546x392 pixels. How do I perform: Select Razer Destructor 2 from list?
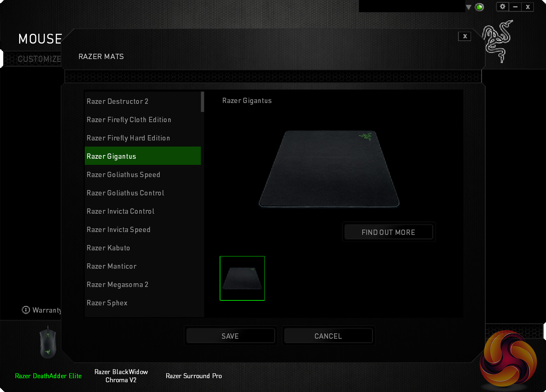click(x=143, y=101)
